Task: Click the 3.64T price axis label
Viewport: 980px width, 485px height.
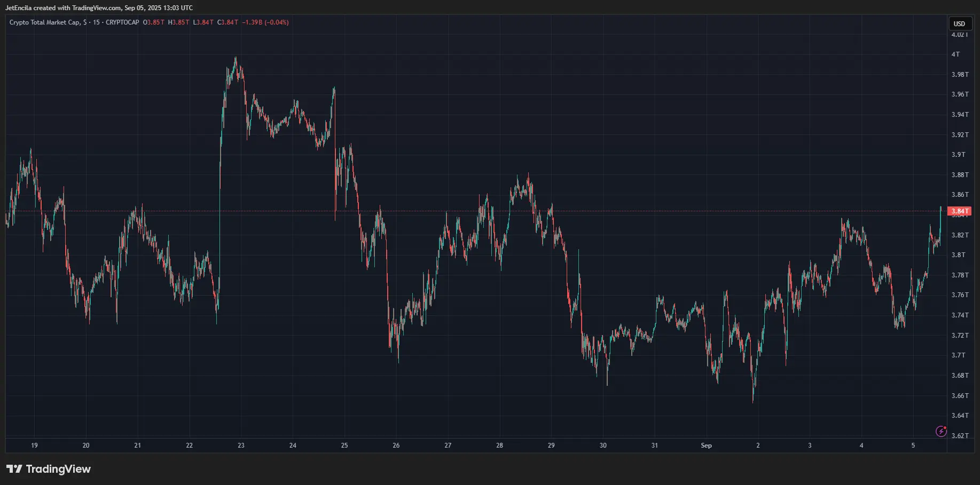Action: click(x=960, y=416)
